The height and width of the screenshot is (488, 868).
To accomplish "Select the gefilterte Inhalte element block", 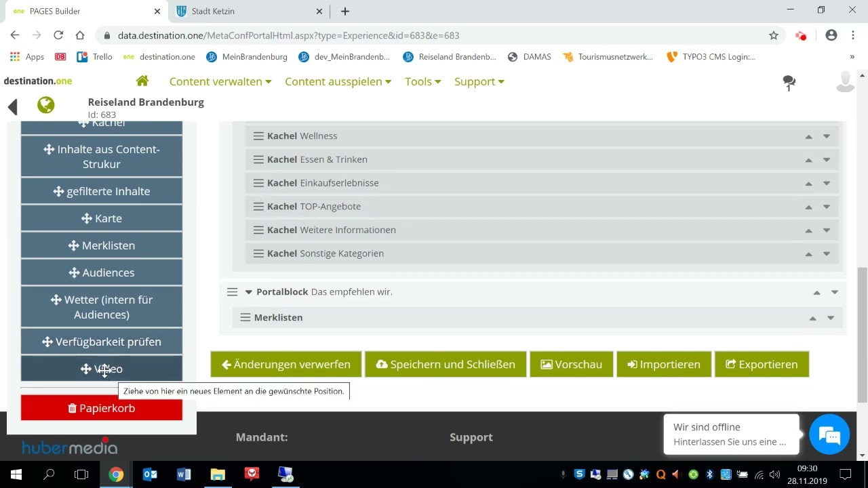I will coord(102,191).
